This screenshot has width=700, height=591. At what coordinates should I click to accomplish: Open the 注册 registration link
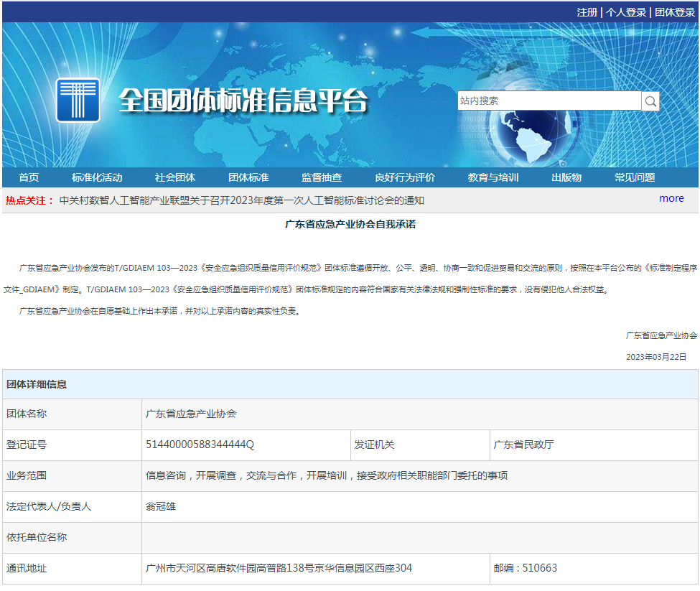(x=587, y=12)
